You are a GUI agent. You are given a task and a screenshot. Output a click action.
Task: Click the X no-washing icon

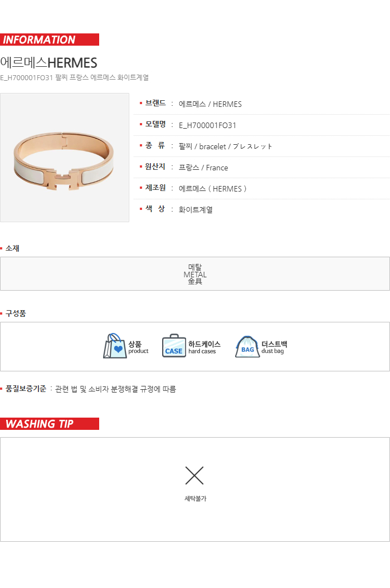coord(194,476)
